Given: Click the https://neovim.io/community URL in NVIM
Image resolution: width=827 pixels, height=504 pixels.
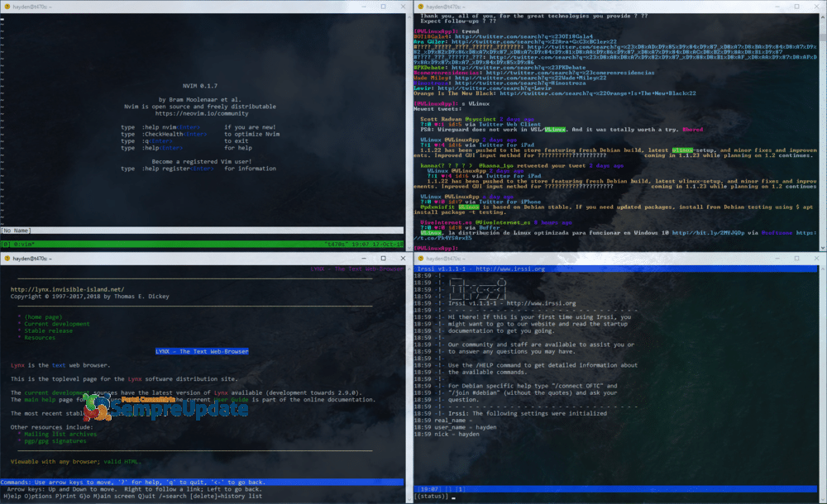Looking at the screenshot, I should click(x=202, y=113).
